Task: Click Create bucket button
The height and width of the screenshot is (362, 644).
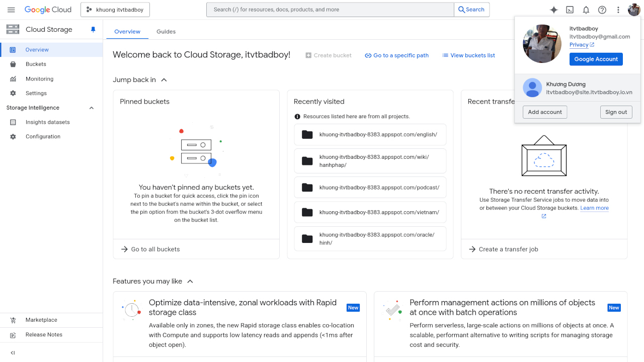Action: (329, 55)
